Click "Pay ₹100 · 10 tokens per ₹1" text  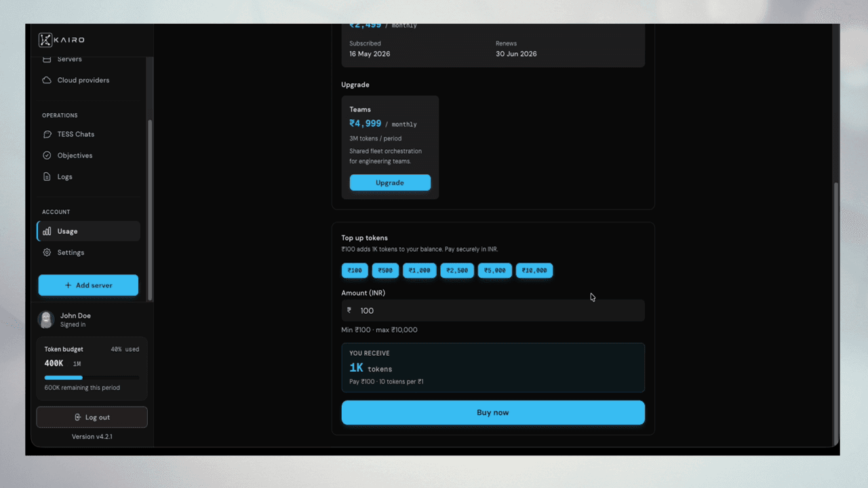click(387, 382)
